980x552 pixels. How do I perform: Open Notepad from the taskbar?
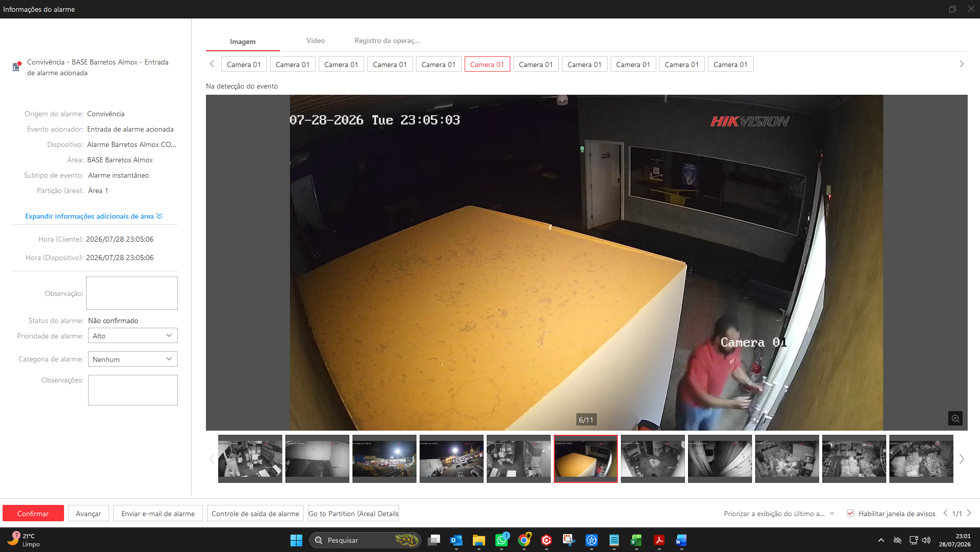(x=614, y=540)
